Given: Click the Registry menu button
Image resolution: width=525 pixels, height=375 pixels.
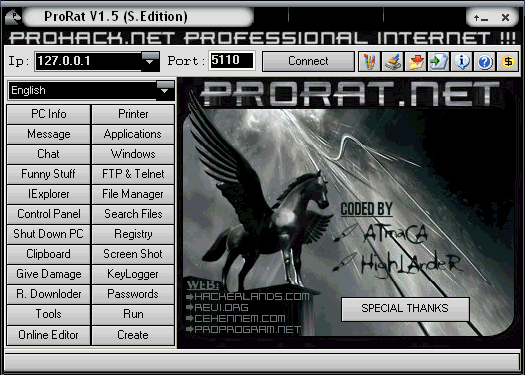Looking at the screenshot, I should (133, 234).
